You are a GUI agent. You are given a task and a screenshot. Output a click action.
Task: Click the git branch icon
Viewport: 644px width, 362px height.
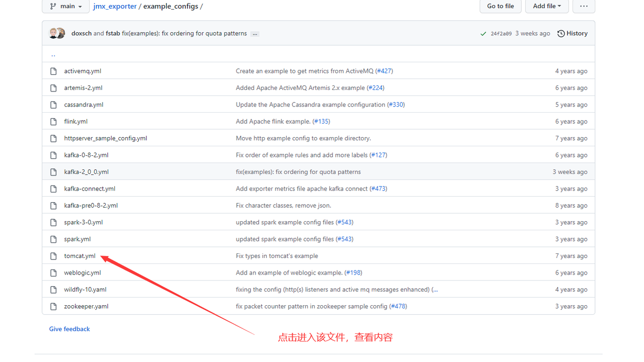pos(53,6)
